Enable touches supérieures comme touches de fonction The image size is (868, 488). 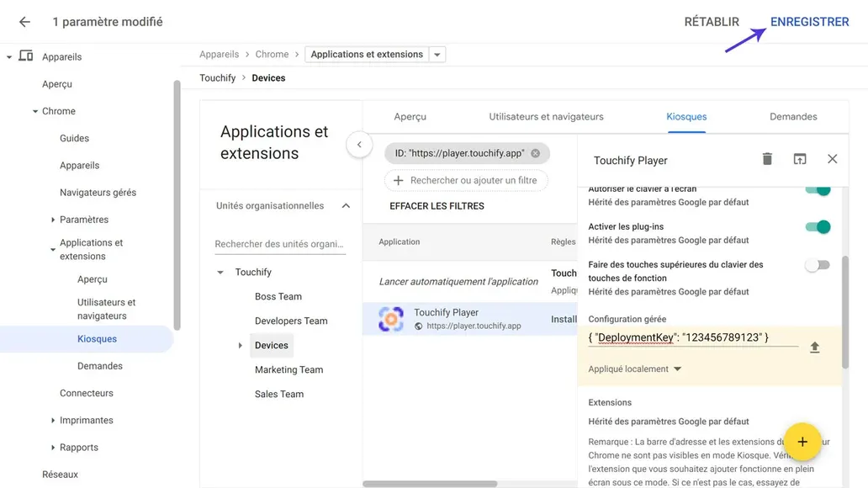coord(817,264)
